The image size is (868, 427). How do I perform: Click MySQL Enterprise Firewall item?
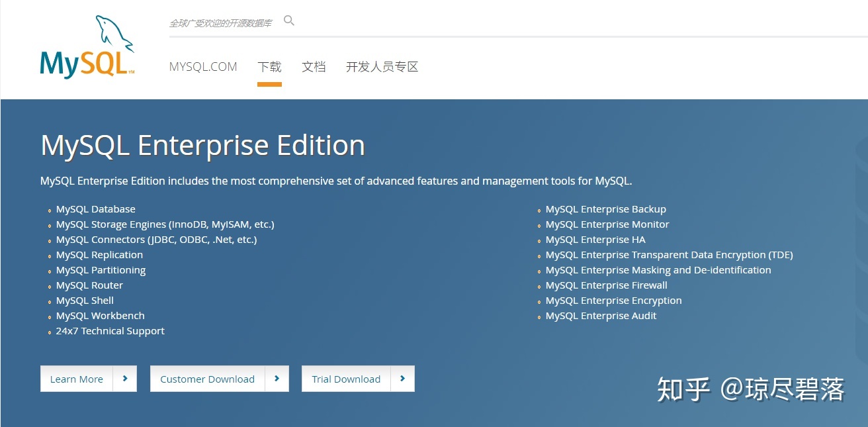coord(607,285)
